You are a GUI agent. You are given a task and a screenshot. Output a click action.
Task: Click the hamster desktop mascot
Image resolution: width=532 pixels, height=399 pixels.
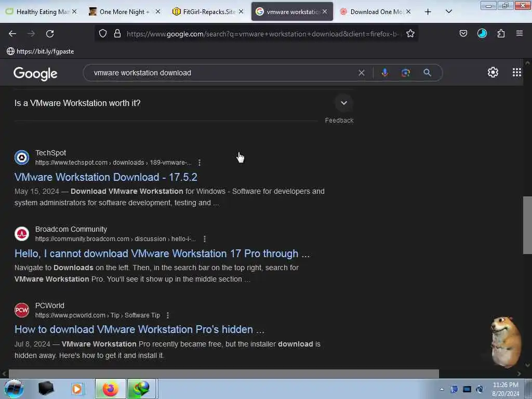tap(506, 342)
